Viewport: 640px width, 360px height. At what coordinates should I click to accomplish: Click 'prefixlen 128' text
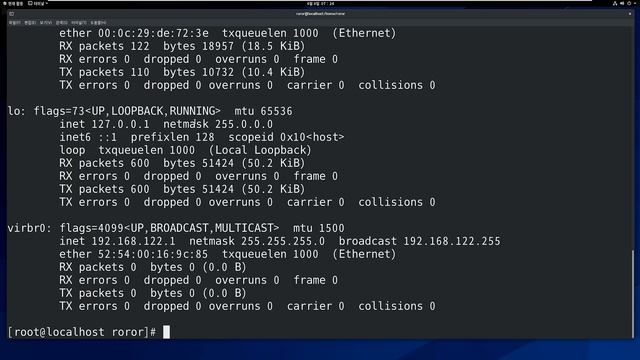tap(172, 137)
